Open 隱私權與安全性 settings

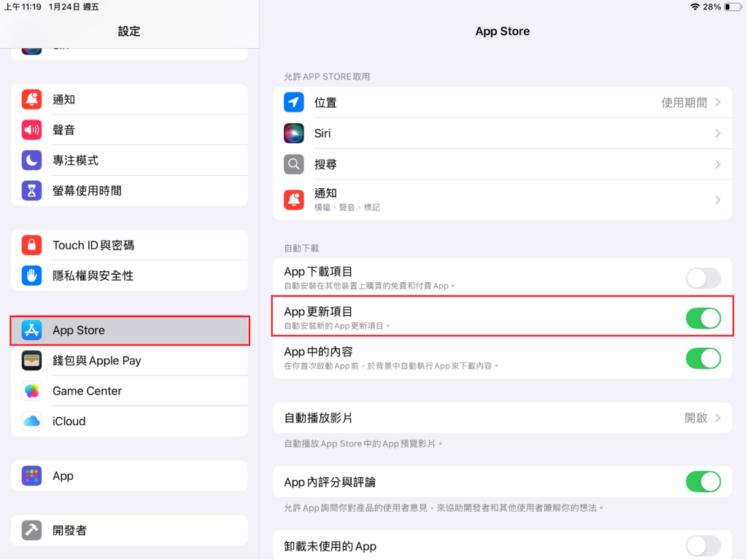pyautogui.click(x=130, y=276)
